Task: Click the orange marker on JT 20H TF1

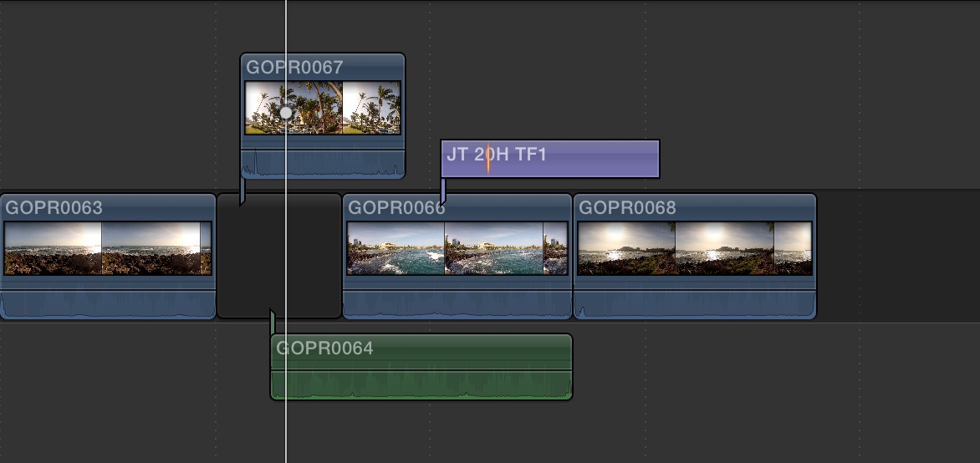Action: pyautogui.click(x=488, y=158)
